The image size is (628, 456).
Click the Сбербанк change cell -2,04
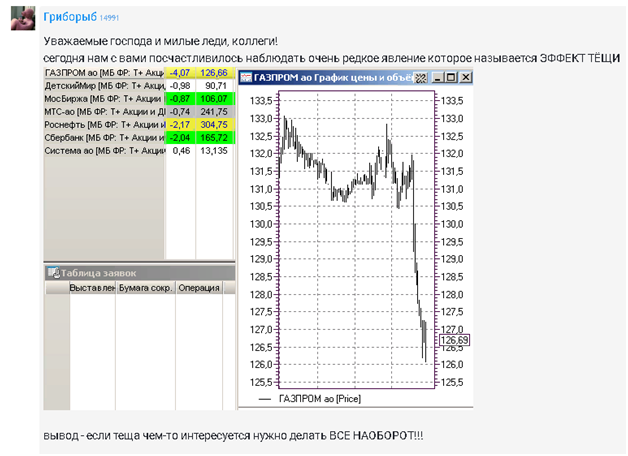click(x=180, y=138)
